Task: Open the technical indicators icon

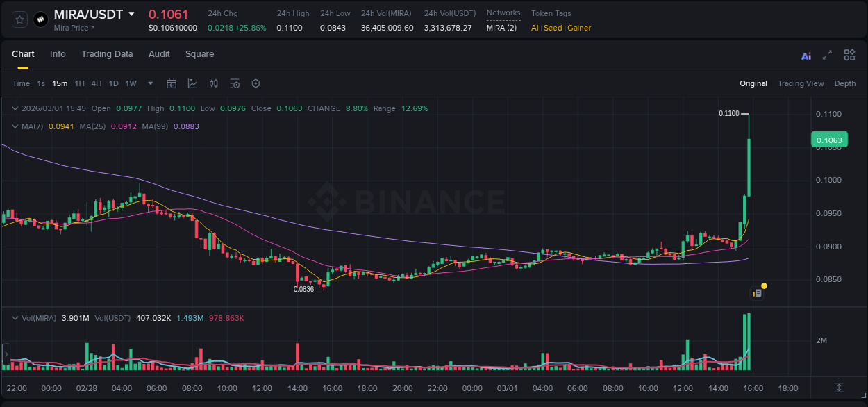Action: coord(192,83)
